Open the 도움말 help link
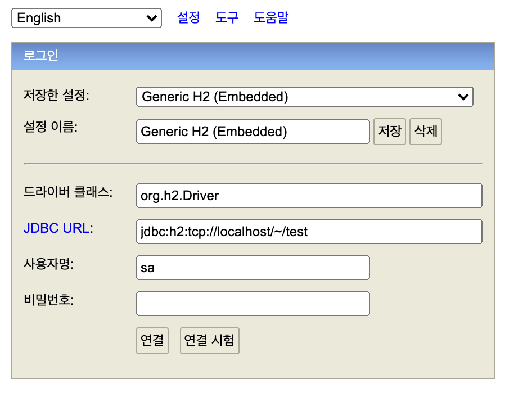This screenshot has width=532, height=397. pyautogui.click(x=270, y=17)
